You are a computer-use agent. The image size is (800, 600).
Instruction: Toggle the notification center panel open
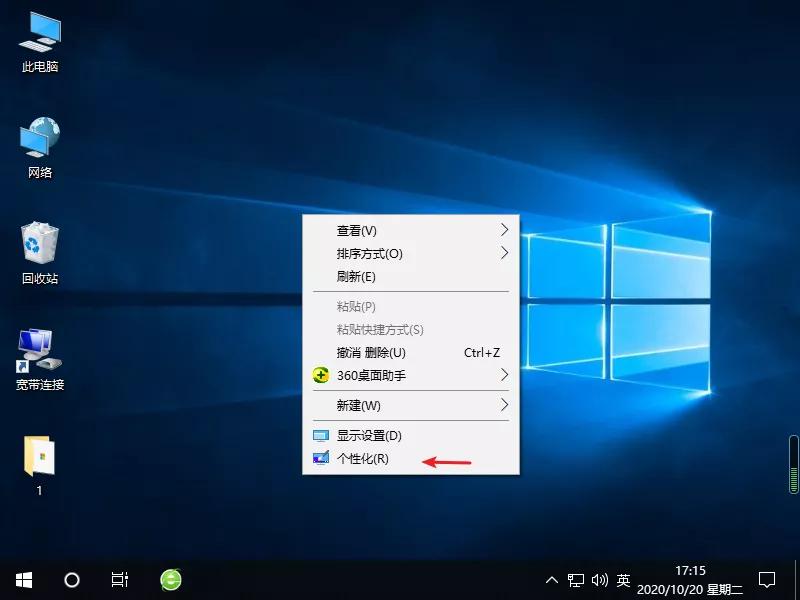point(765,580)
